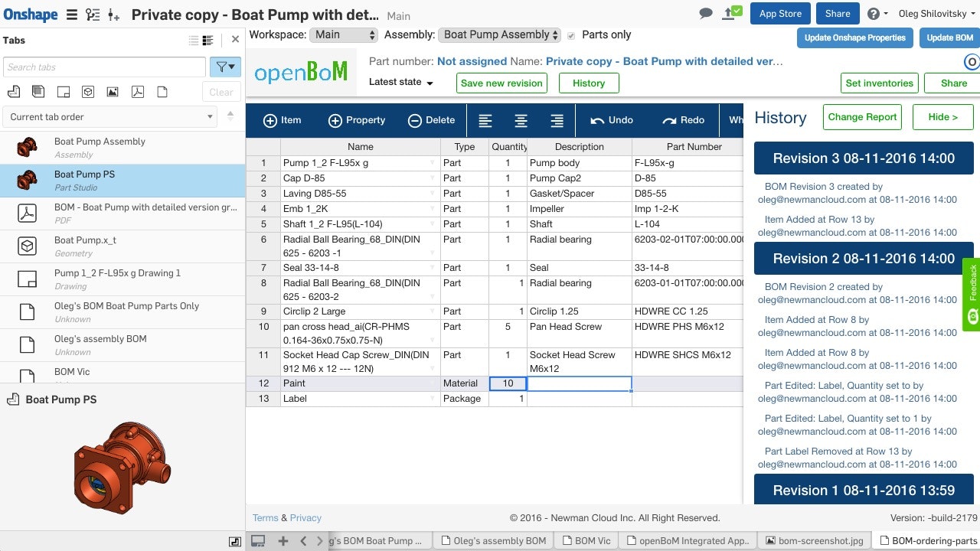Screen dimensions: 980x551
Task: Open the Workspace dropdown showing Main
Action: coord(343,34)
